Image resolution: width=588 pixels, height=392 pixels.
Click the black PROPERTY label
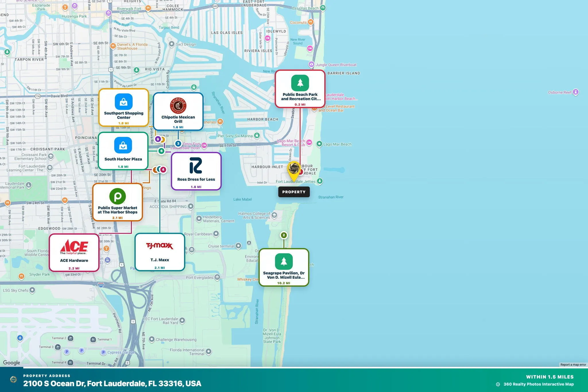pyautogui.click(x=294, y=192)
